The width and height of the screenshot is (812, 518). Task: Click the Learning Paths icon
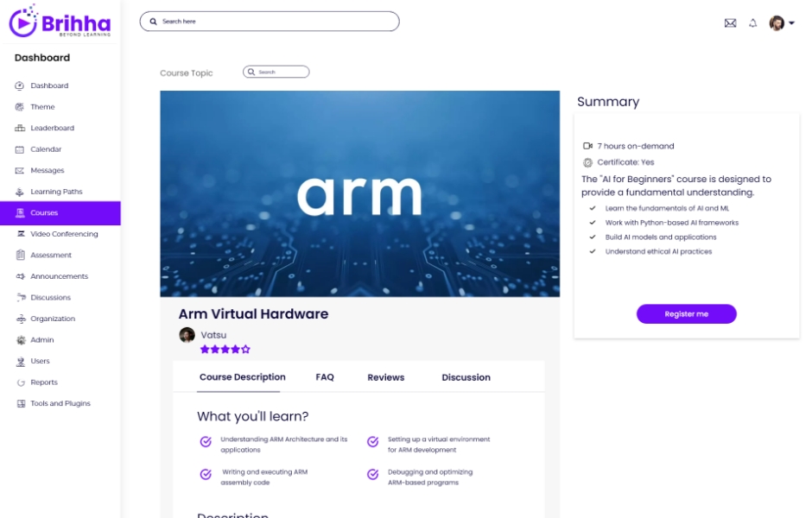(x=20, y=192)
